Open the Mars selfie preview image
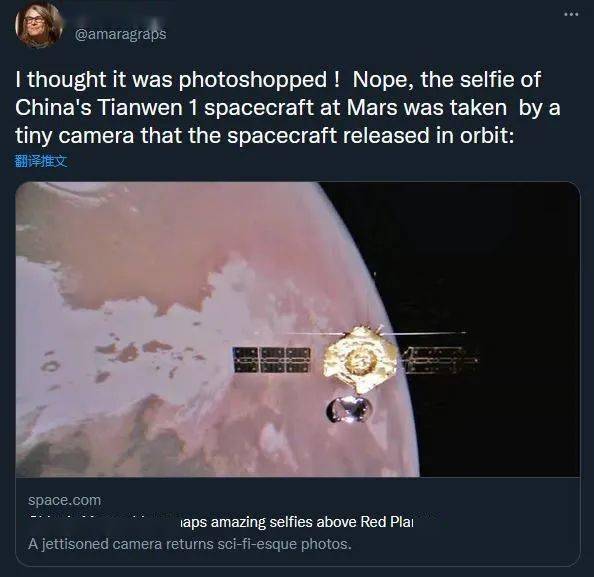The image size is (594, 577). pos(297,329)
